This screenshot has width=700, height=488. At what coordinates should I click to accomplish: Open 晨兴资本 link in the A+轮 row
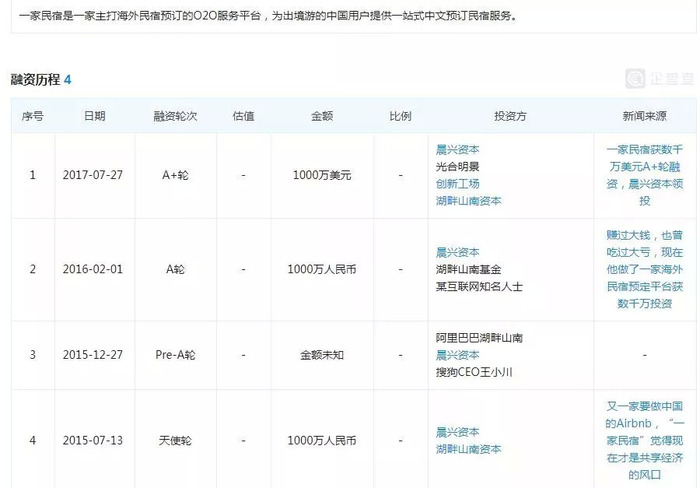pyautogui.click(x=457, y=150)
